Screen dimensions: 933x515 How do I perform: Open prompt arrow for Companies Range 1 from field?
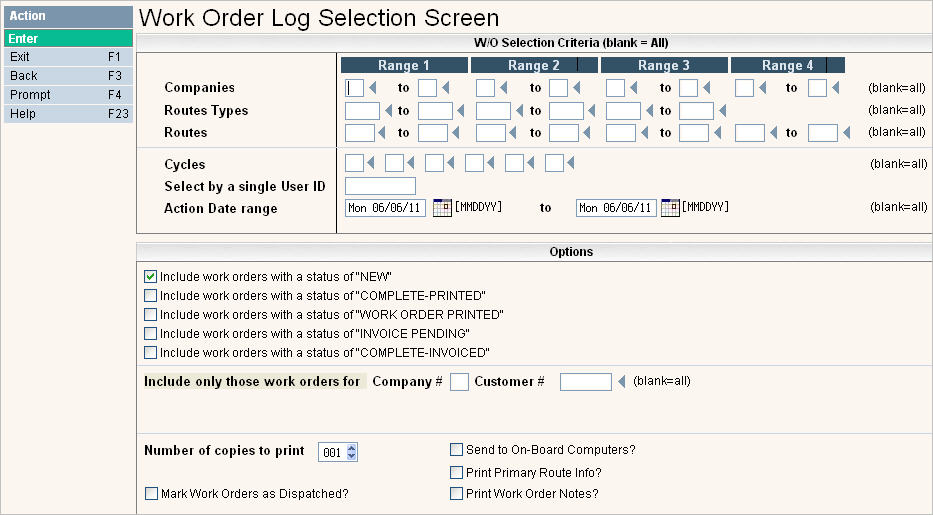(x=373, y=88)
